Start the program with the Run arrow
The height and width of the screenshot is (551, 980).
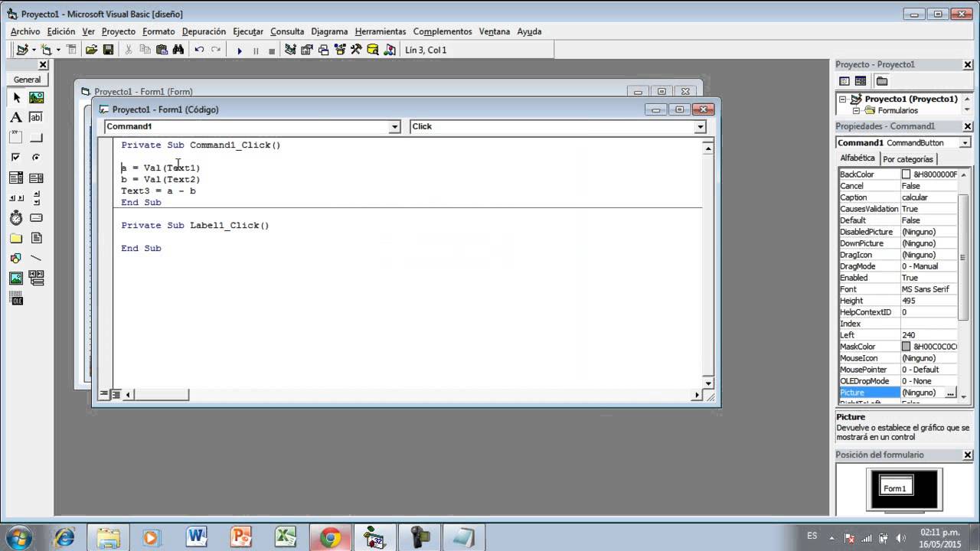[x=239, y=51]
